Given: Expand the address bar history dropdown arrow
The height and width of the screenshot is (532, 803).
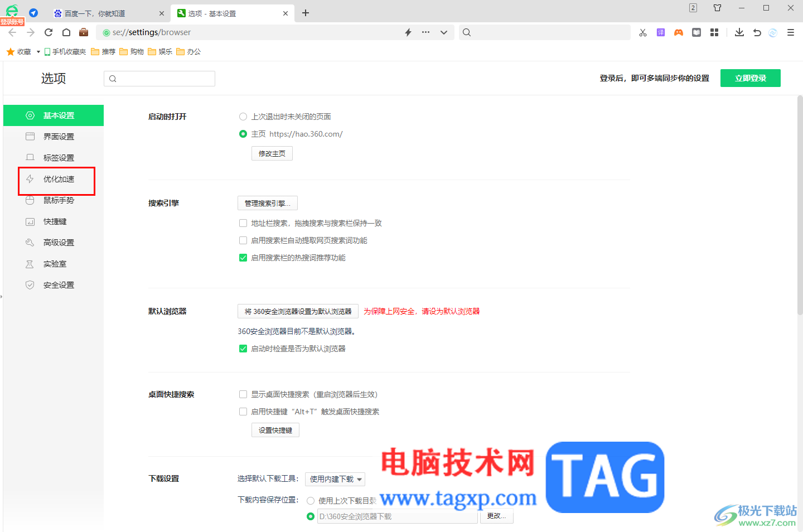Looking at the screenshot, I should coord(444,32).
